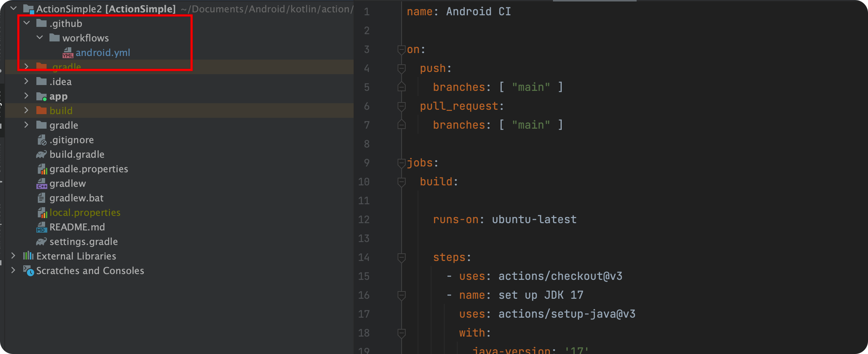Expand the orange build folder chevron

pyautogui.click(x=26, y=110)
